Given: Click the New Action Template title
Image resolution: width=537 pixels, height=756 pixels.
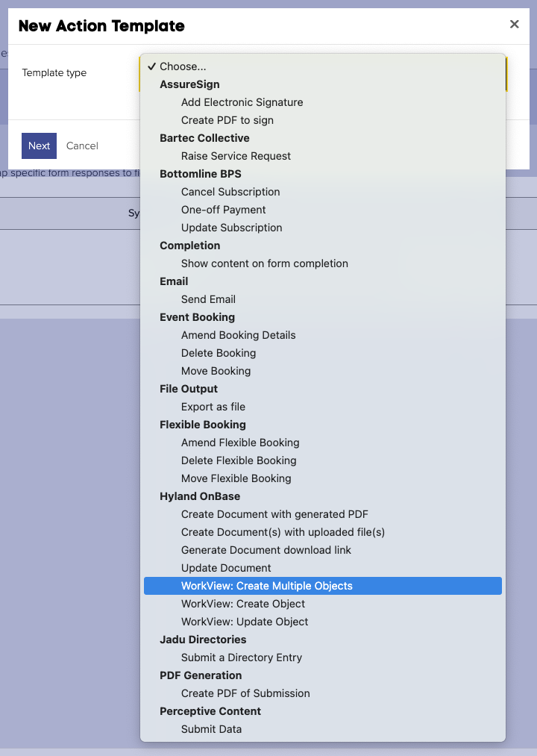Looking at the screenshot, I should tap(101, 25).
